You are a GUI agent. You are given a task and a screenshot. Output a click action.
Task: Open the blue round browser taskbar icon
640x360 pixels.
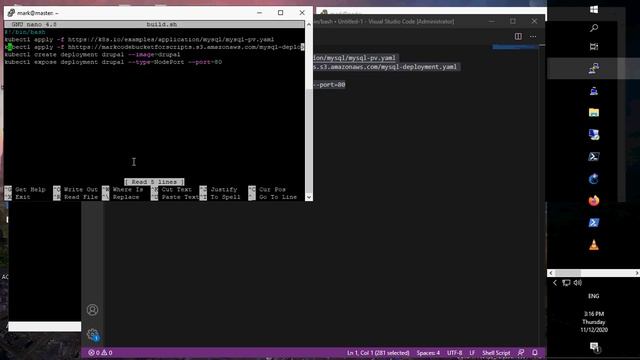pyautogui.click(x=594, y=179)
